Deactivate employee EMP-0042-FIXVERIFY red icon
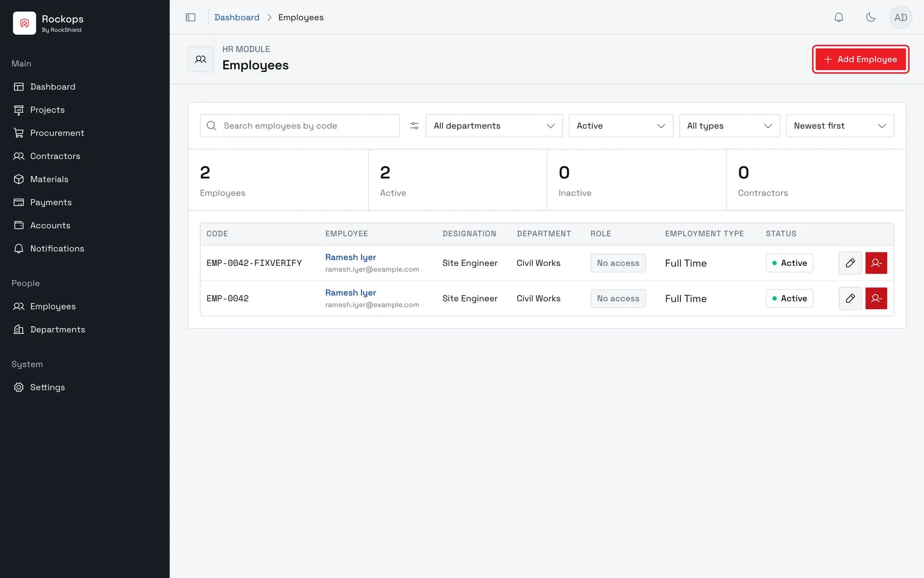Image resolution: width=924 pixels, height=578 pixels. coord(876,263)
